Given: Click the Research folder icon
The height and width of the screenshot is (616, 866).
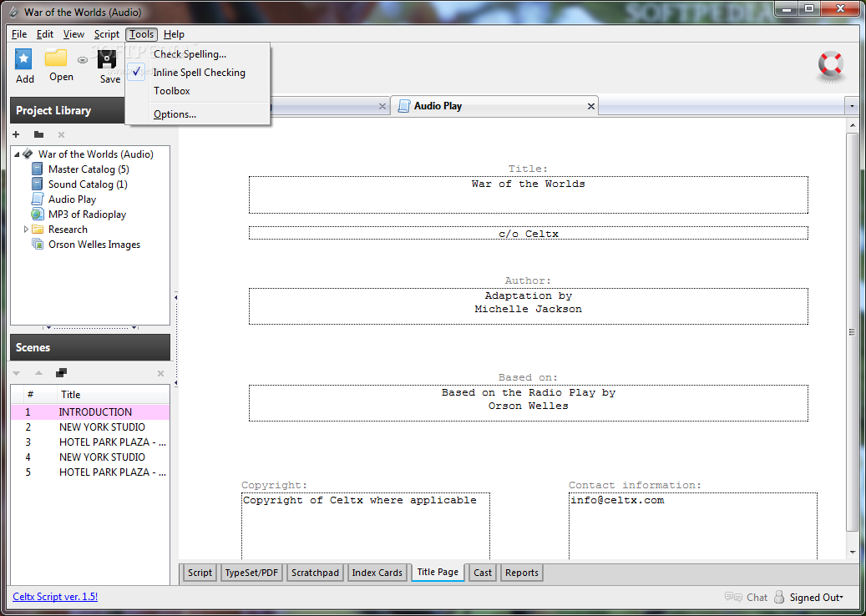Looking at the screenshot, I should pyautogui.click(x=38, y=229).
